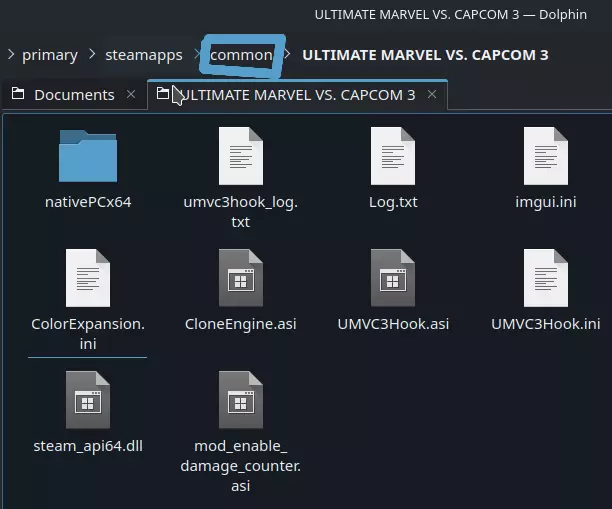Screen dimensions: 612x509
Task: Select the mod_enable_damage_counter.asi file icon
Action: click(241, 400)
